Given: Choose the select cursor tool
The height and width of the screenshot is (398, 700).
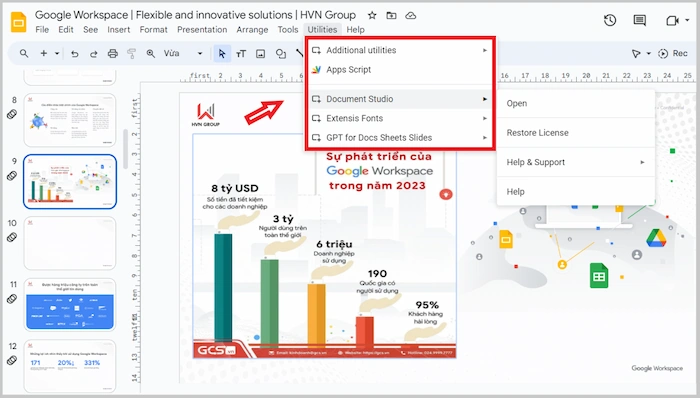Looking at the screenshot, I should coord(222,54).
